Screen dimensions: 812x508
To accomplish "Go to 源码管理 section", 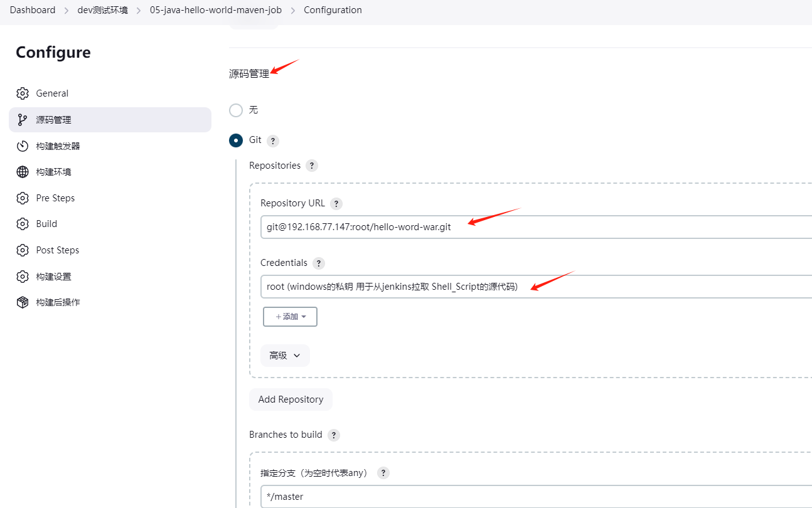I will click(110, 120).
